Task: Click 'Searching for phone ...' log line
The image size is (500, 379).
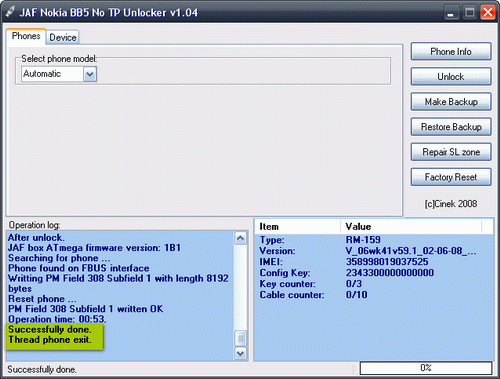Action: [x=59, y=258]
